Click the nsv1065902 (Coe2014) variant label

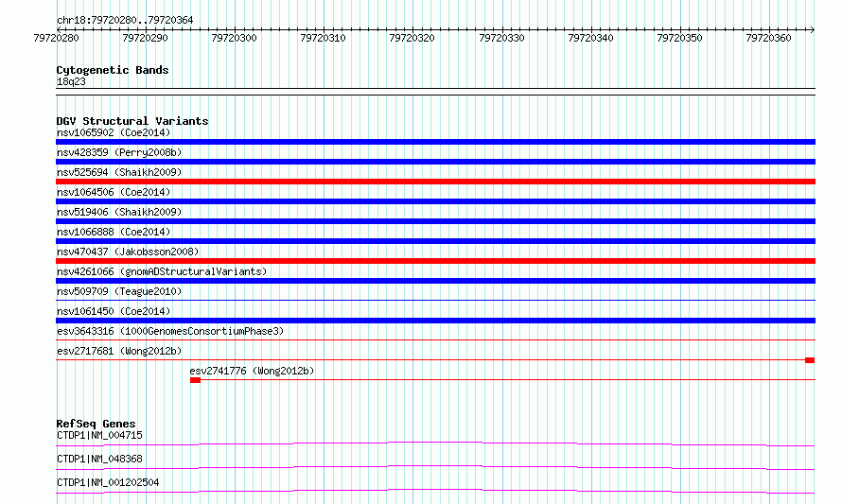click(x=114, y=132)
